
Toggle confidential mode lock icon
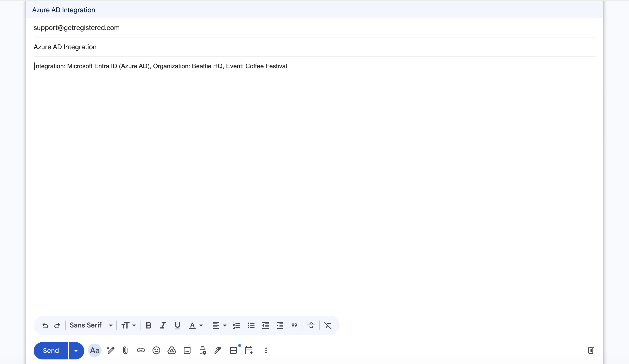click(x=203, y=350)
